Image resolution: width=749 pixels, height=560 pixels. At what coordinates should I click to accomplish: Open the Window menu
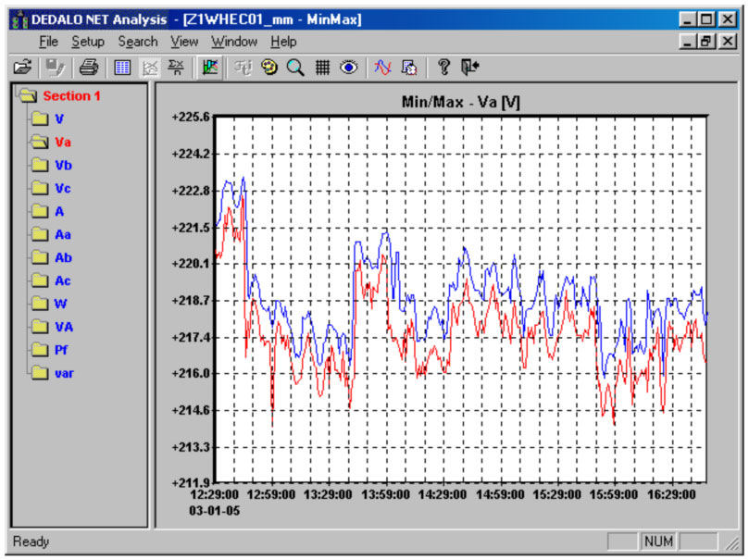coord(233,42)
